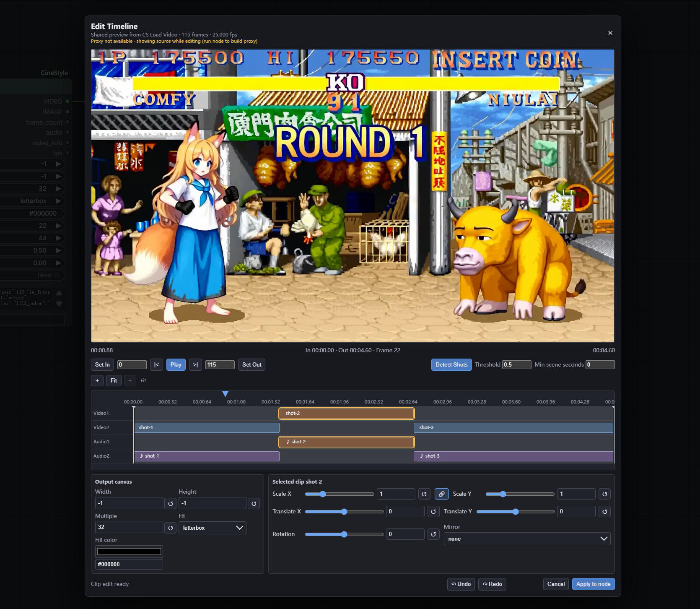Close the Edit Timeline dialog
The image size is (700, 609).
(610, 33)
